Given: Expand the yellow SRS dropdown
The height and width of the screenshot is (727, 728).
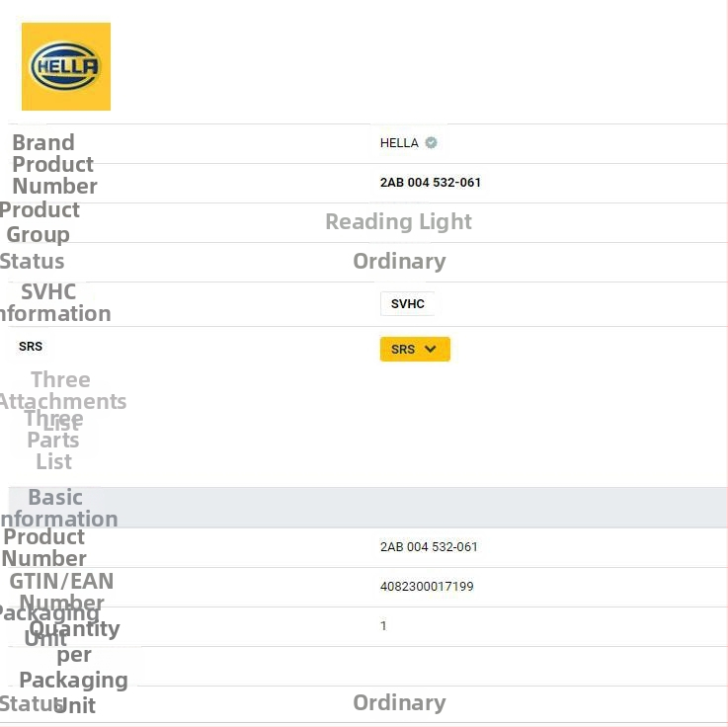Looking at the screenshot, I should click(x=415, y=349).
